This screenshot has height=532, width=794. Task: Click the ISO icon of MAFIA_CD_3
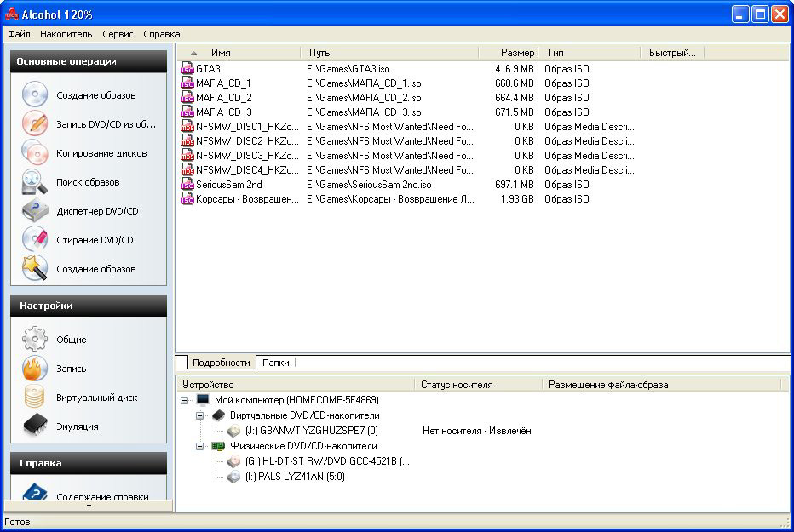[x=187, y=112]
